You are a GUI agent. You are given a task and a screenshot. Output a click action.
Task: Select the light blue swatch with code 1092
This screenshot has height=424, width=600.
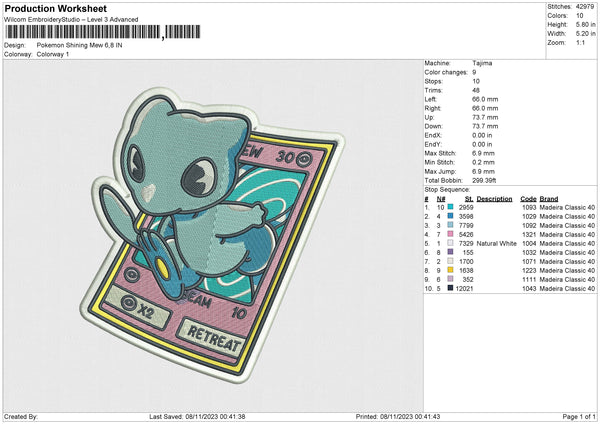pyautogui.click(x=450, y=225)
